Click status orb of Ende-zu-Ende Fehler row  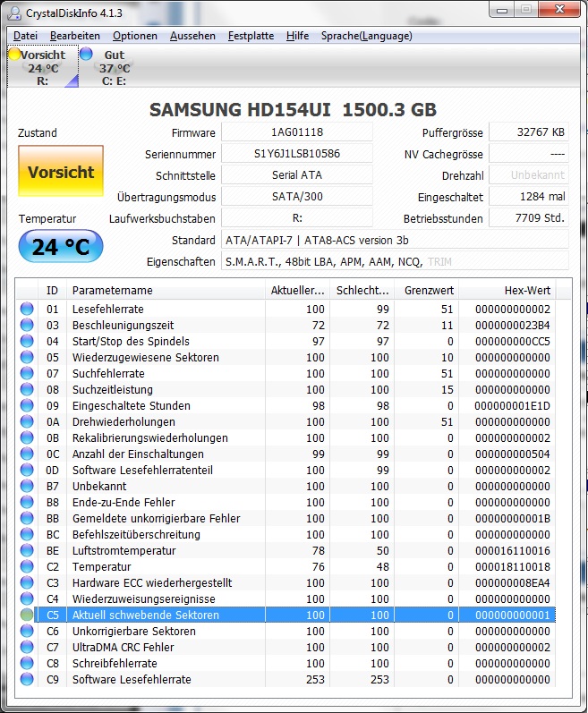point(27,502)
